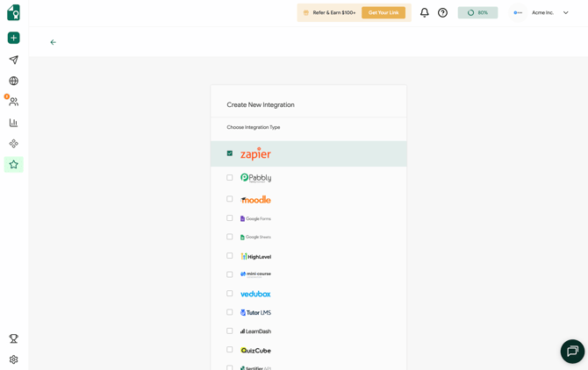
Task: Click the vedubox logo
Action: 255,294
